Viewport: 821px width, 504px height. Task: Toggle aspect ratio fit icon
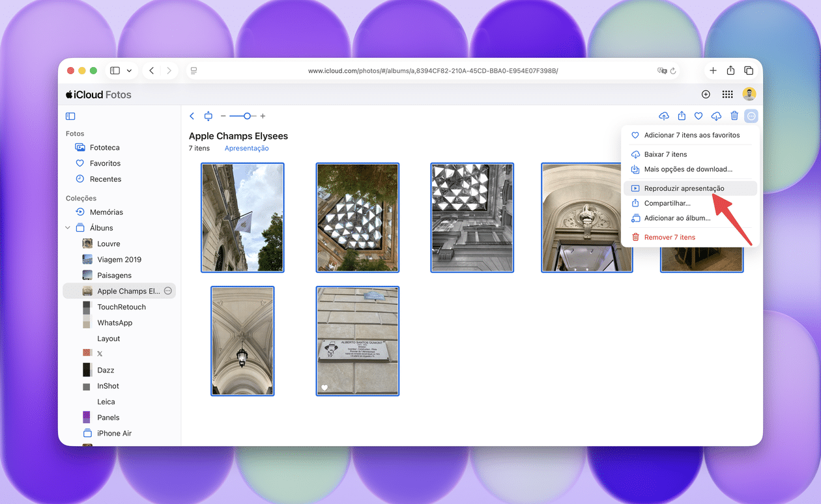[x=209, y=116]
